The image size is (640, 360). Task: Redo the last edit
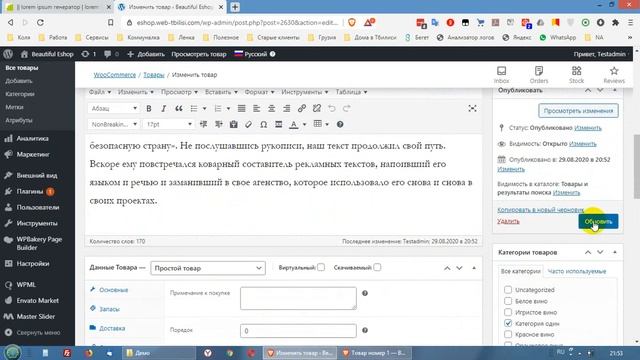[347, 108]
